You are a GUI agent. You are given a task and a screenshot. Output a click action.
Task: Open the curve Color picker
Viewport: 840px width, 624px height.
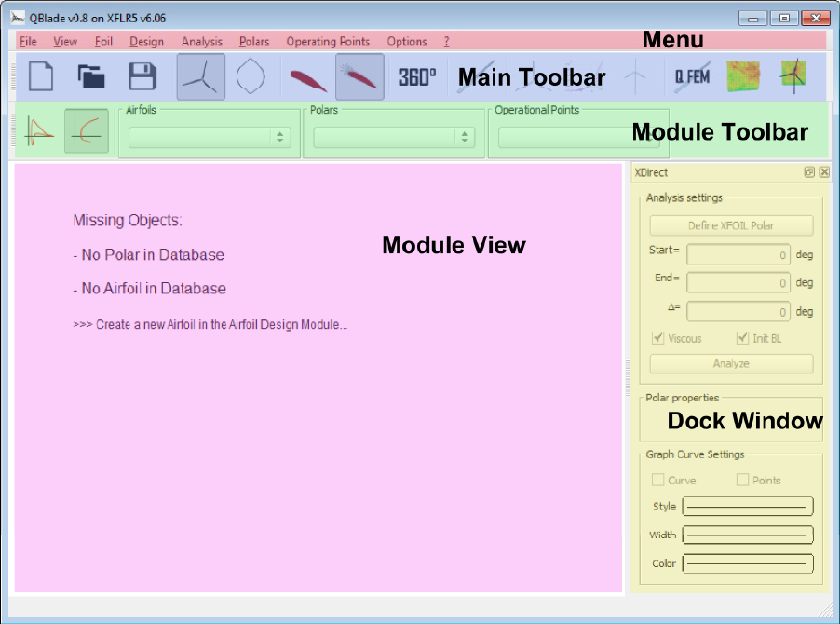(x=748, y=563)
